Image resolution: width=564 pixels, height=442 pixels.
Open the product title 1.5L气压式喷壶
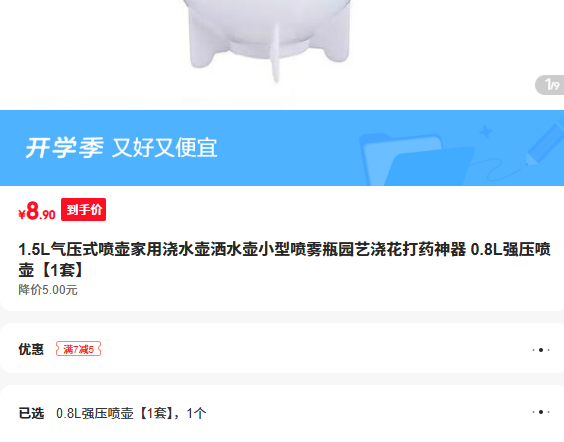pyautogui.click(x=284, y=260)
